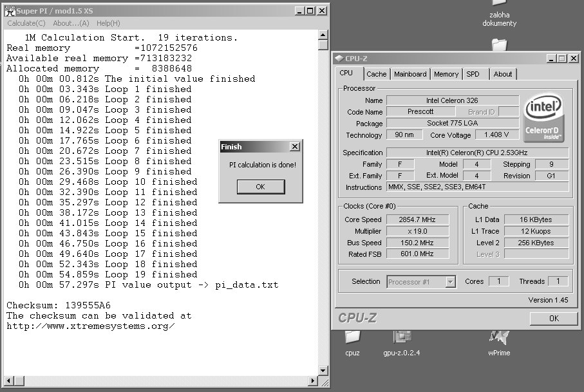Click the Revision value G1
The width and height of the screenshot is (584, 392).
552,176
